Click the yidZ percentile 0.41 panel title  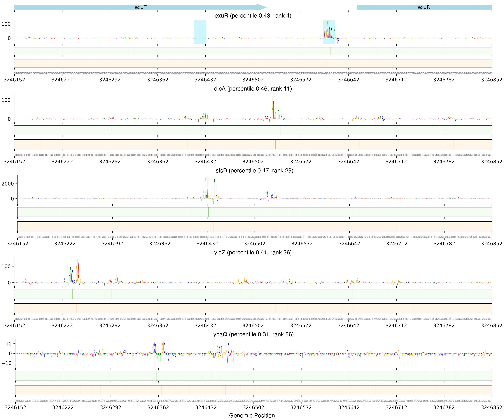pyautogui.click(x=253, y=252)
